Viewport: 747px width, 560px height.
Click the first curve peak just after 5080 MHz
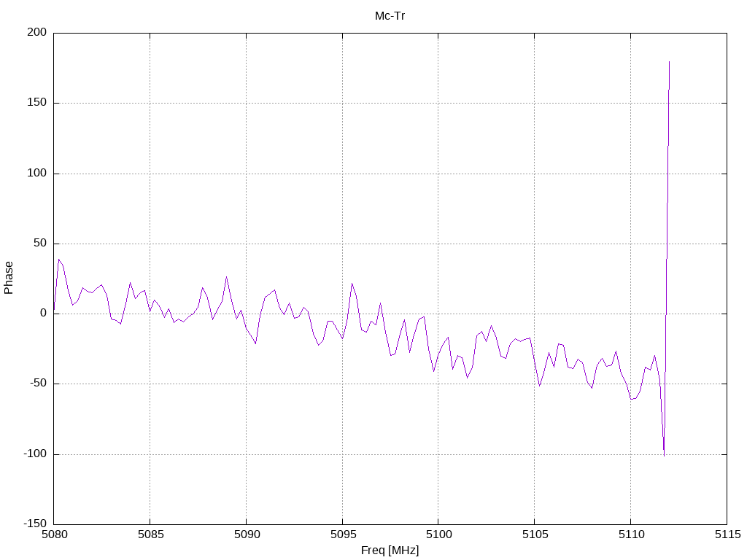coord(58,260)
